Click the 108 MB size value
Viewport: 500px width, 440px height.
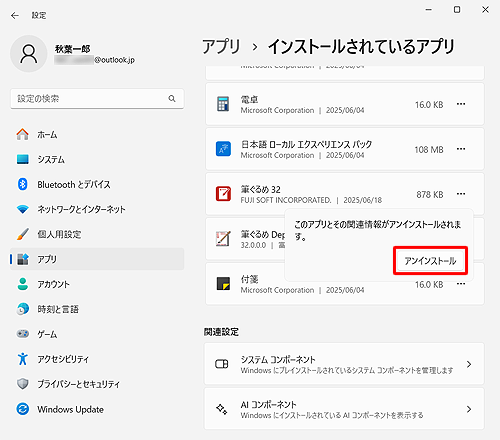pyautogui.click(x=429, y=150)
